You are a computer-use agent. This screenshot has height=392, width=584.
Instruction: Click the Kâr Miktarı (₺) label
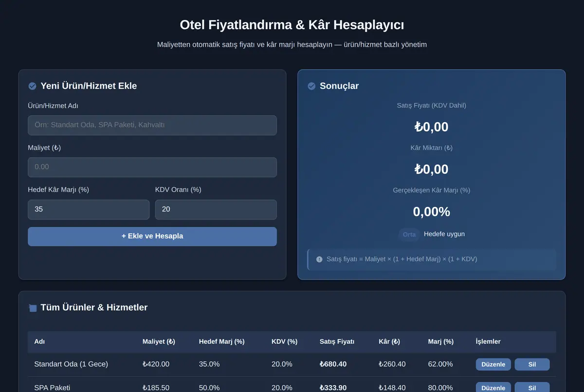click(x=432, y=148)
